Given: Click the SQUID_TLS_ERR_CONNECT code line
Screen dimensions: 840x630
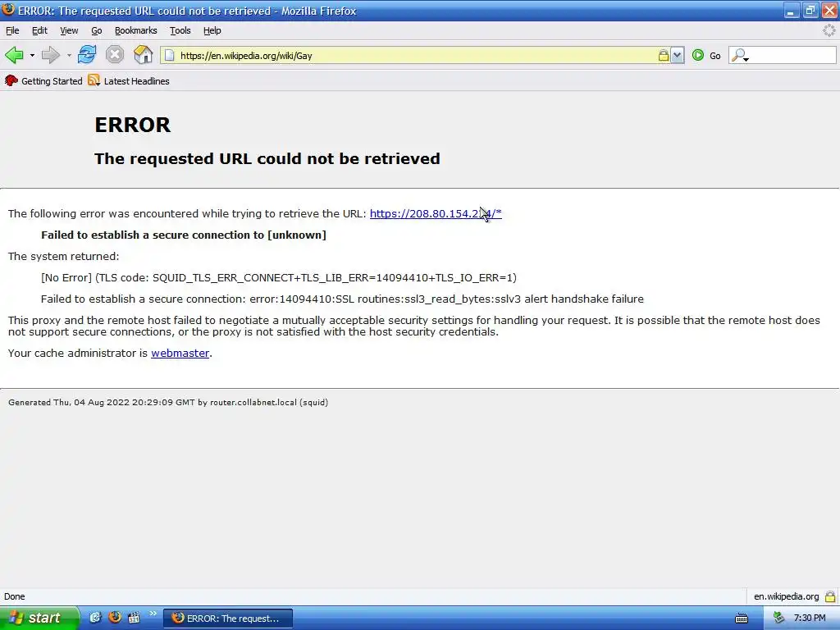Looking at the screenshot, I should [279, 277].
